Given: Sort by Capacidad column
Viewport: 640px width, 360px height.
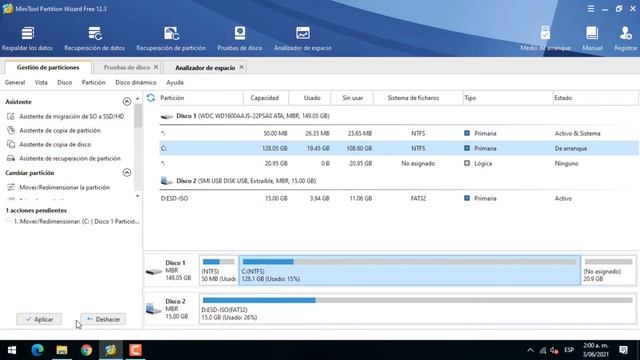Looking at the screenshot, I should 266,98.
